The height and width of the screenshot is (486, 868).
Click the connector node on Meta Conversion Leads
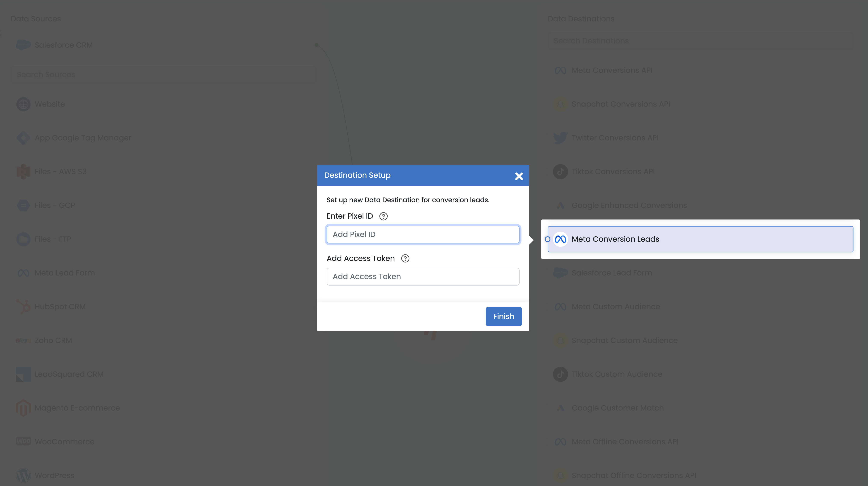coord(548,239)
